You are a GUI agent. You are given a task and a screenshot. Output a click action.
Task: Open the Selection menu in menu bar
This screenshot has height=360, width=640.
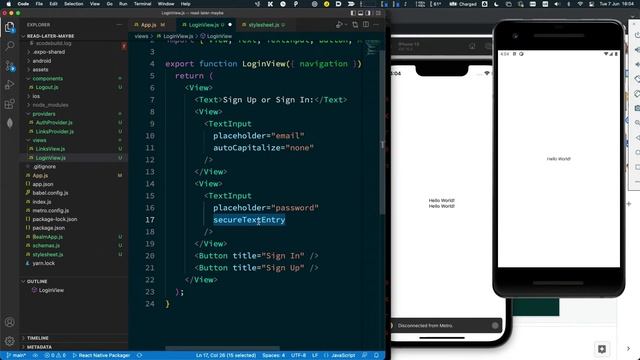pyautogui.click(x=73, y=4)
